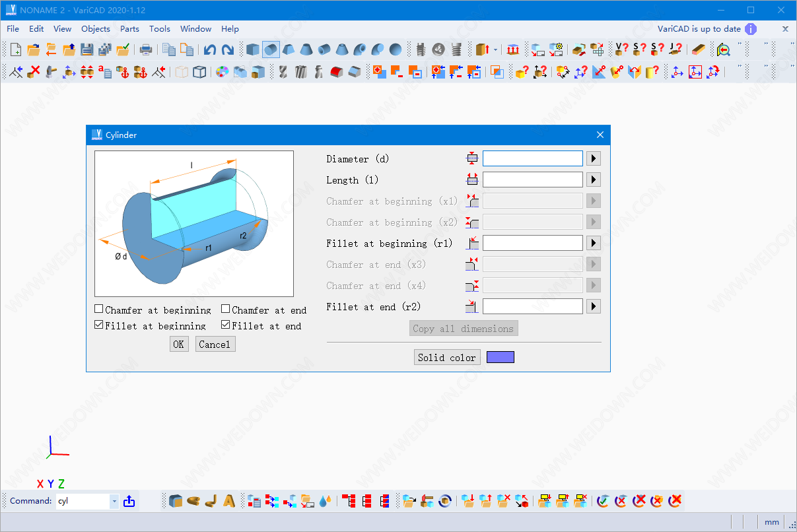Viewport: 797px width, 532px height.
Task: Enable Chamfer at end checkbox
Action: 226,309
